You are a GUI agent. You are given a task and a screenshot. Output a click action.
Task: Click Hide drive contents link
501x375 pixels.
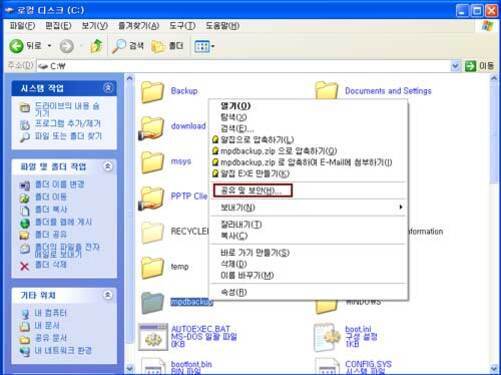pyautogui.click(x=67, y=109)
